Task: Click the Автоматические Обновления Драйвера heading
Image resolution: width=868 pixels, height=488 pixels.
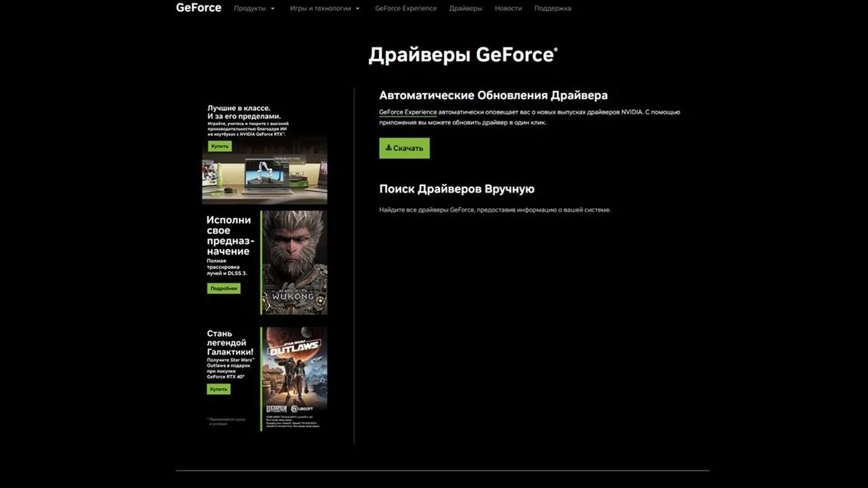Action: point(493,95)
